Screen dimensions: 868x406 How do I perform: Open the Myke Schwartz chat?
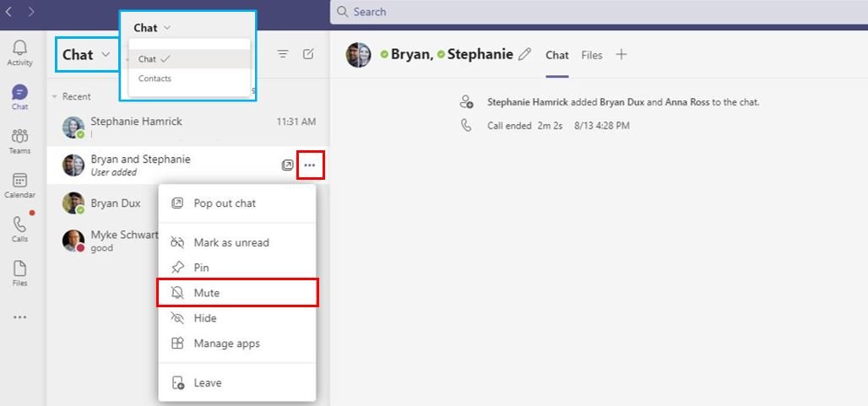point(103,241)
